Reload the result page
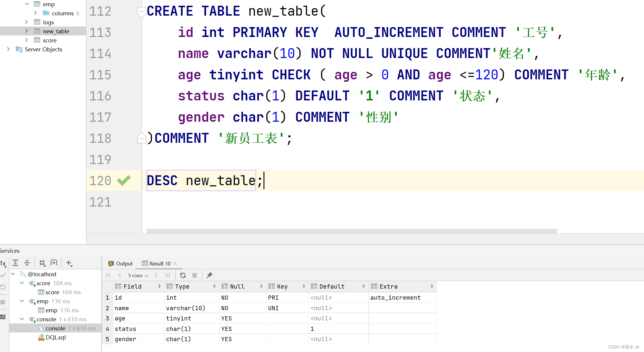Screen dimensions: 644x352 point(183,275)
